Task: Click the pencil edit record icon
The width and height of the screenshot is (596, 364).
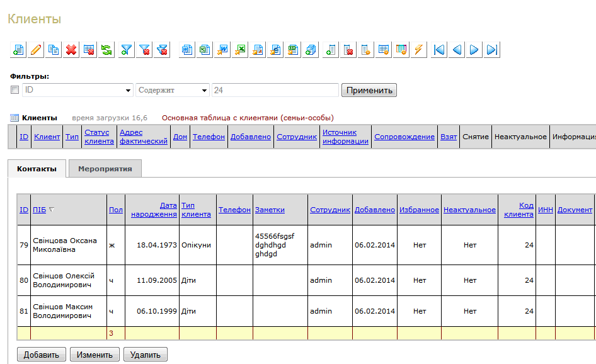Action: pos(36,50)
